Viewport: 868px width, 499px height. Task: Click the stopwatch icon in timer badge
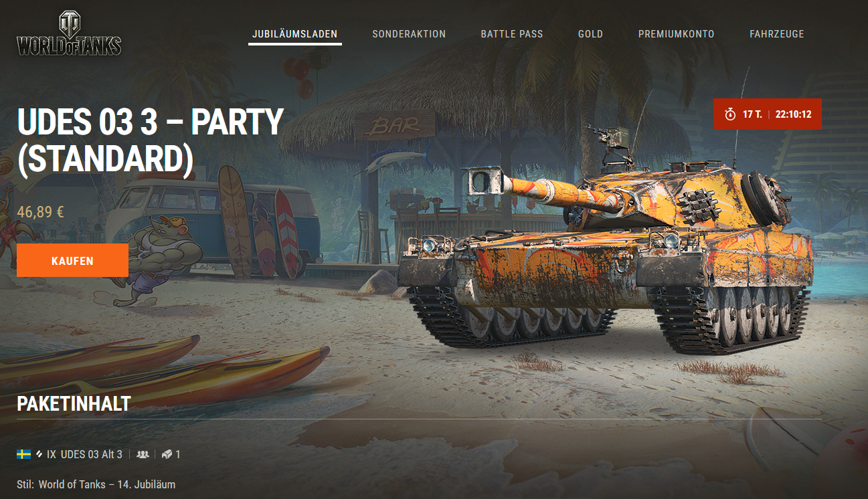(731, 114)
